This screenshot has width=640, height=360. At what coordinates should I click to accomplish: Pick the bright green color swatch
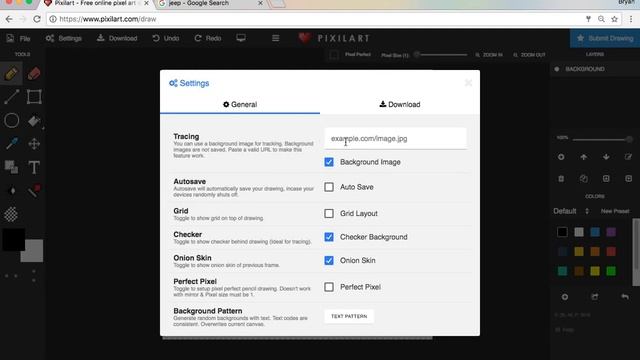pos(611,271)
